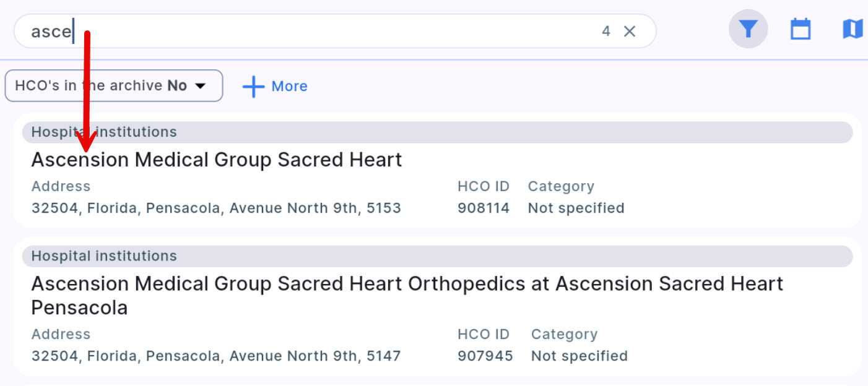Image resolution: width=868 pixels, height=386 pixels.
Task: Select HCO ID 908114
Action: click(484, 208)
